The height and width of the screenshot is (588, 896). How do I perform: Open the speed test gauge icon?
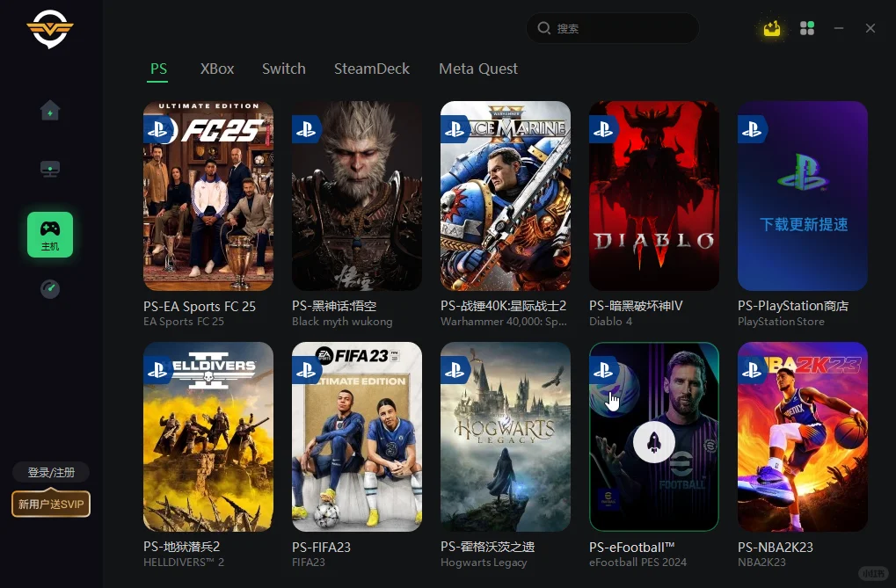pos(50,289)
